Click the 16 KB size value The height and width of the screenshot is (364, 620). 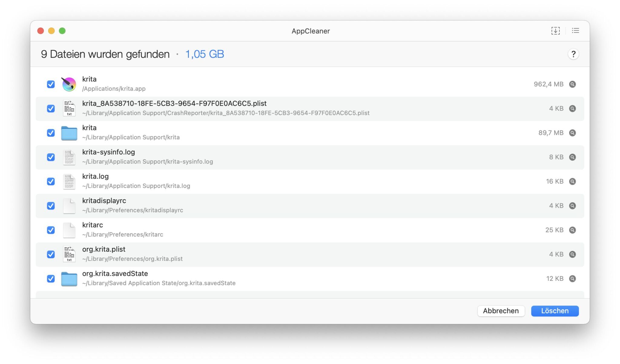point(555,181)
